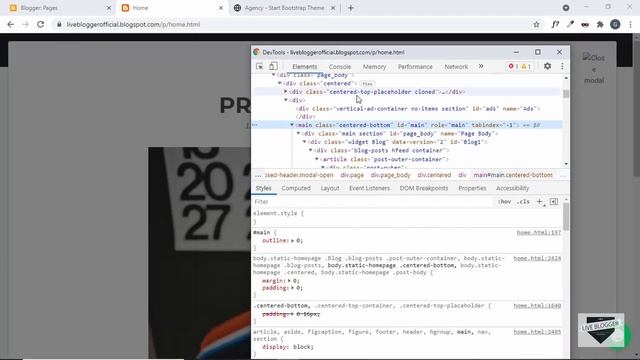
Task: Close the Agency Start Bootstrap Theme tab
Action: point(333,8)
